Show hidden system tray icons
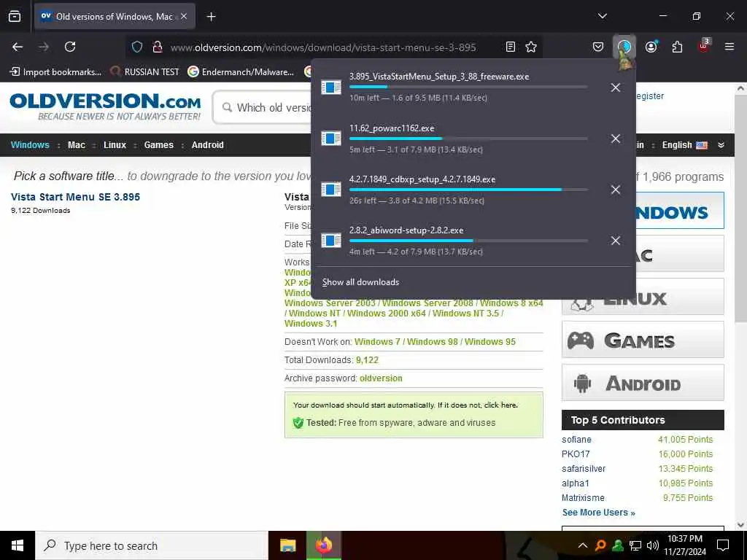Screen dimensions: 747x560 click(583, 545)
